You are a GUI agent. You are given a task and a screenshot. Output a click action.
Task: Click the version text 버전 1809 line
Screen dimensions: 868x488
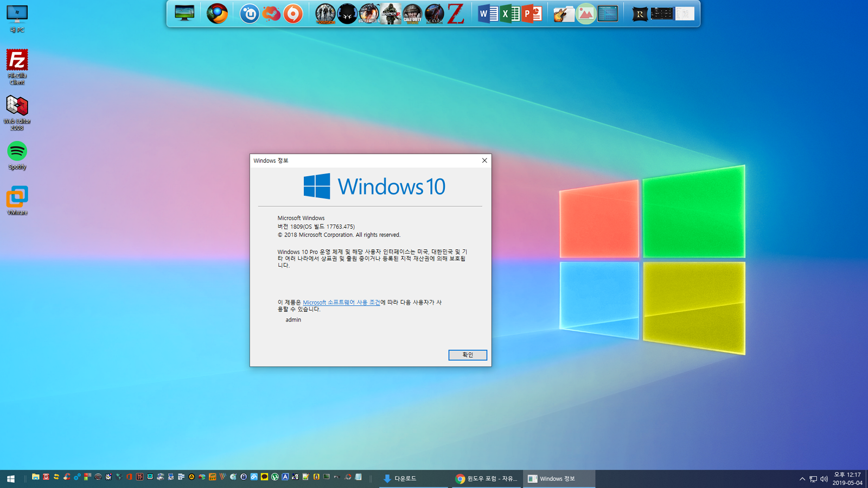pyautogui.click(x=316, y=227)
